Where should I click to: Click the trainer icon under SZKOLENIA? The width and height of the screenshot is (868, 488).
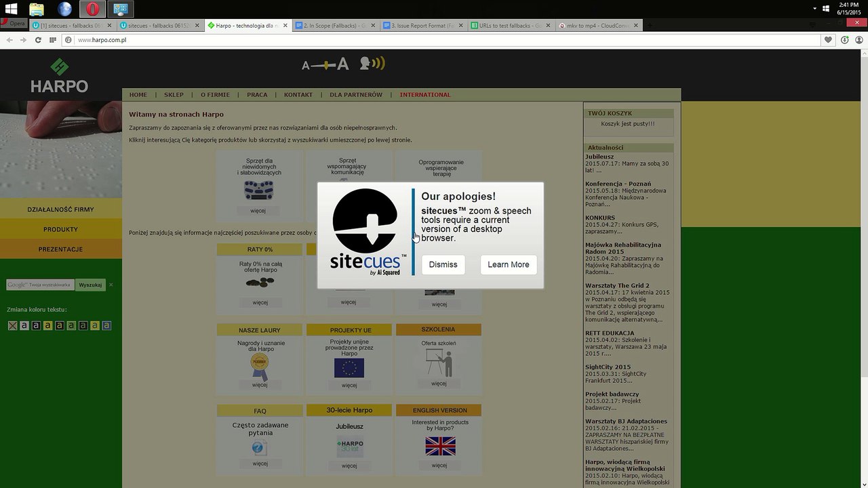tap(439, 364)
